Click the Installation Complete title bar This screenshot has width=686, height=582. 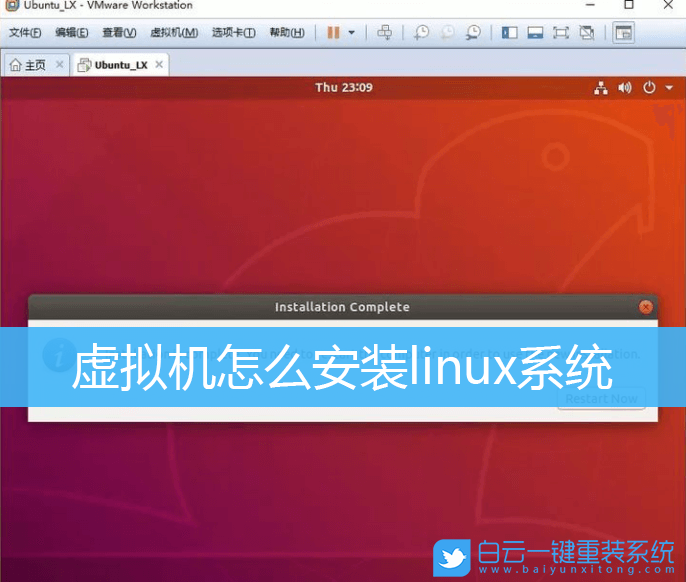(x=343, y=307)
